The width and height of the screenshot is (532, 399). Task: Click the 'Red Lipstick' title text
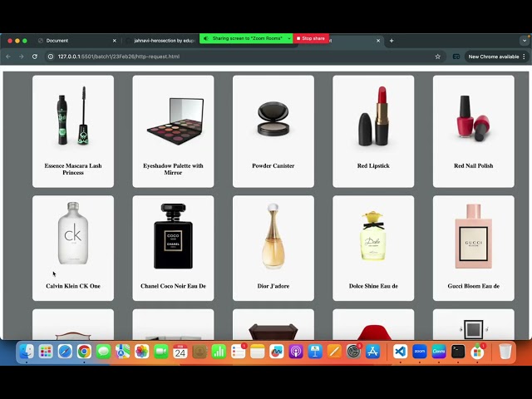[373, 165]
